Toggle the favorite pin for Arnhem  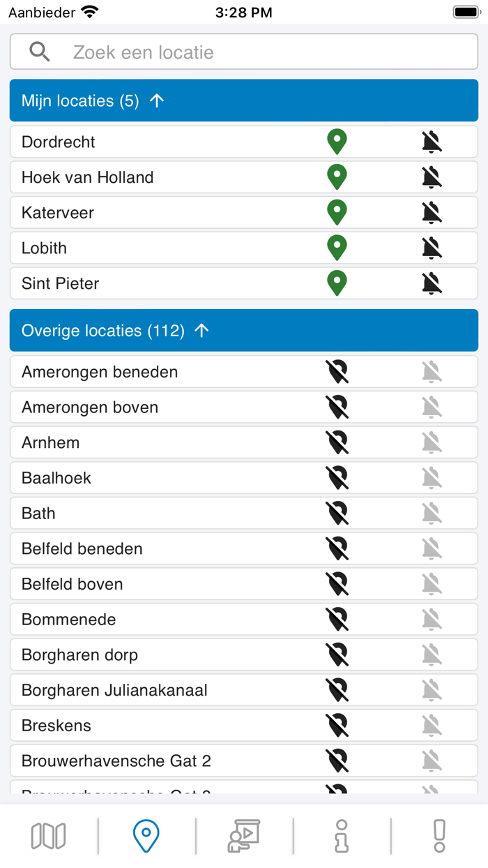[x=337, y=442]
